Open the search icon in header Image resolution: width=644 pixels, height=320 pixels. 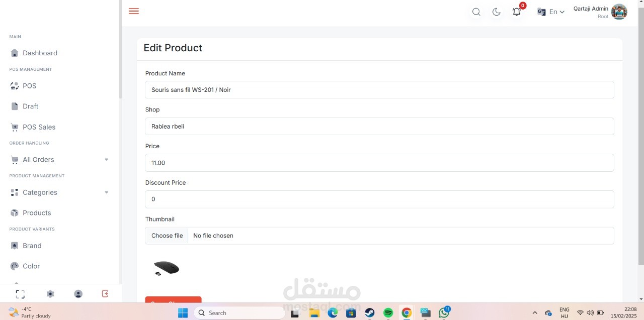click(476, 12)
